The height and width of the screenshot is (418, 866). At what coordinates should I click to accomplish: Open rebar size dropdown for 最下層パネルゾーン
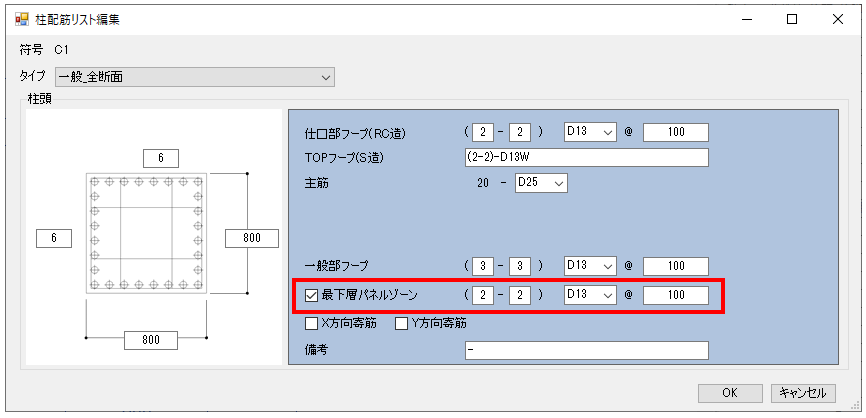coord(590,295)
